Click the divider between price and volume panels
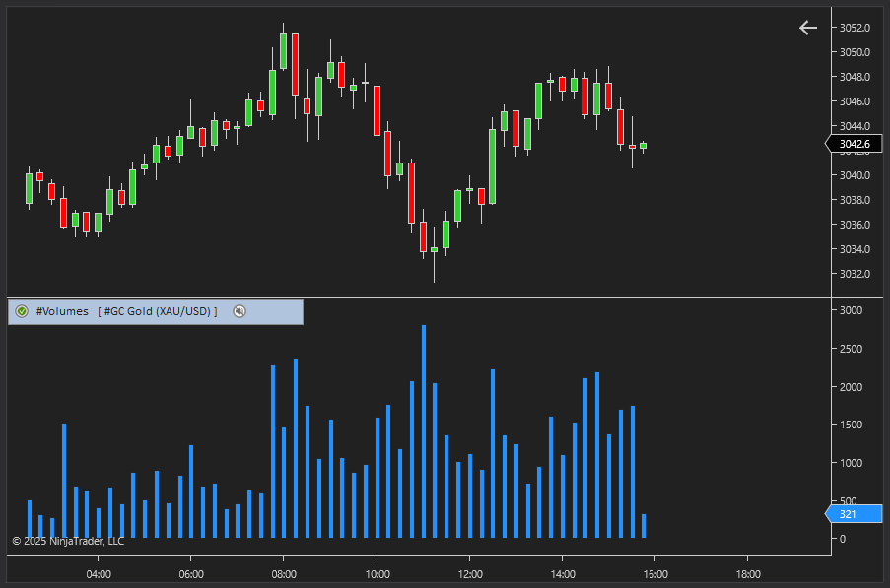Viewport: 890px width, 588px height. (x=419, y=297)
